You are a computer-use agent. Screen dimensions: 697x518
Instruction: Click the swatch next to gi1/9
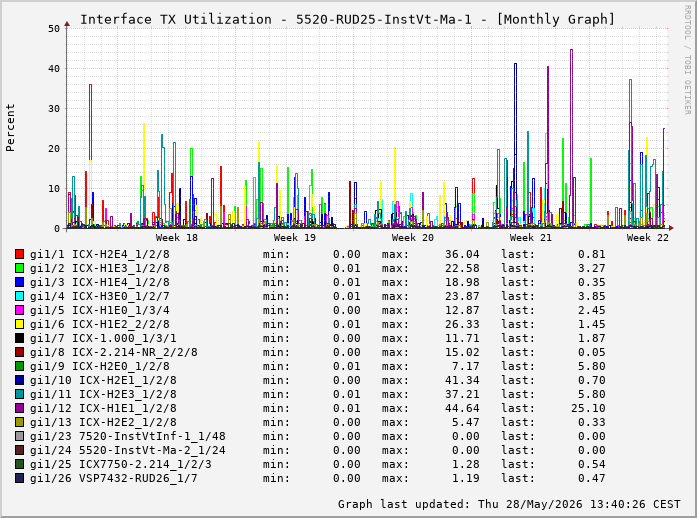(x=19, y=366)
